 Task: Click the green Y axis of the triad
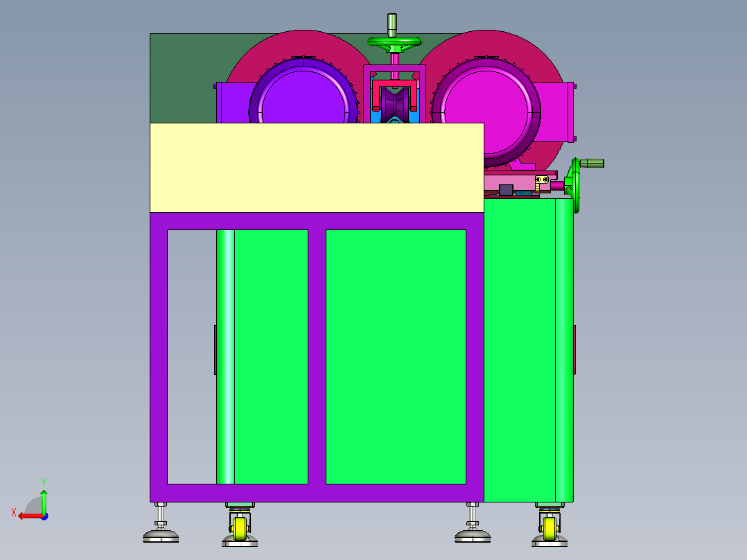click(44, 502)
